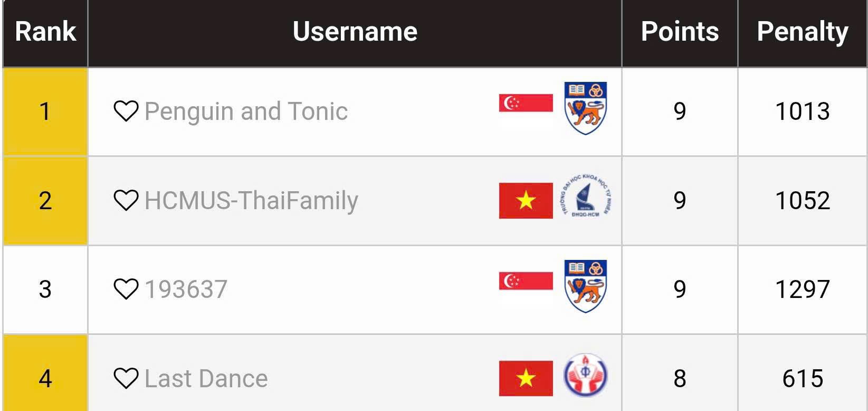The image size is (868, 411).
Task: Click Vietnam flag in HCMUS-ThaiFamily row
Action: coord(526,201)
